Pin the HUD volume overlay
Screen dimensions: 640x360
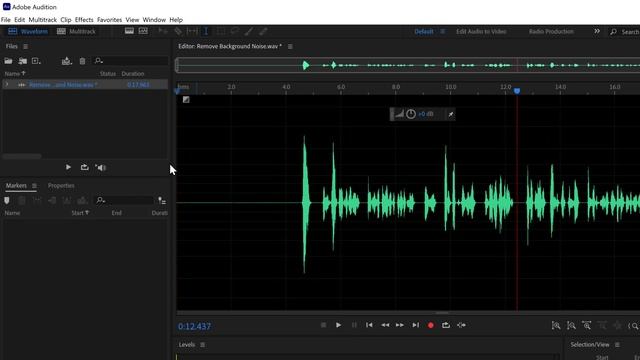(x=451, y=114)
